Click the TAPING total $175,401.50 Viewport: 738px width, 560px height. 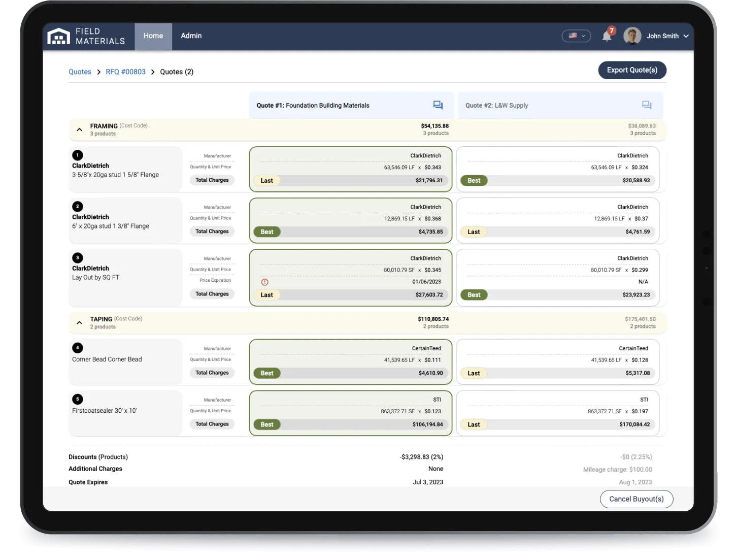pyautogui.click(x=640, y=319)
